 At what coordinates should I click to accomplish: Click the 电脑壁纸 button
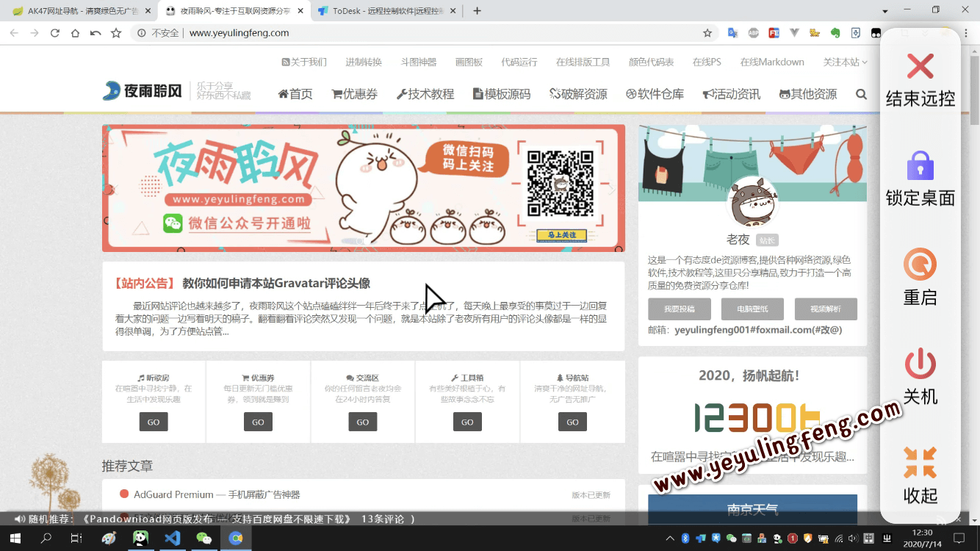(752, 309)
